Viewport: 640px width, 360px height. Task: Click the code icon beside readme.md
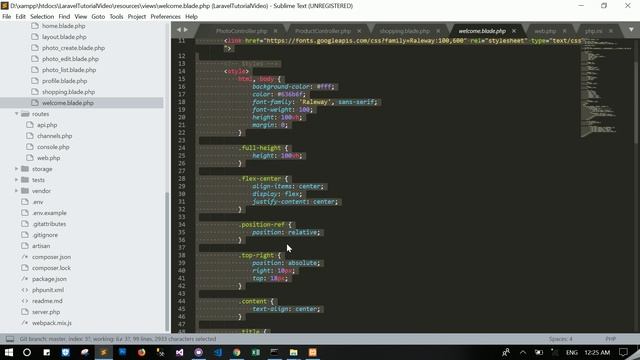point(25,301)
